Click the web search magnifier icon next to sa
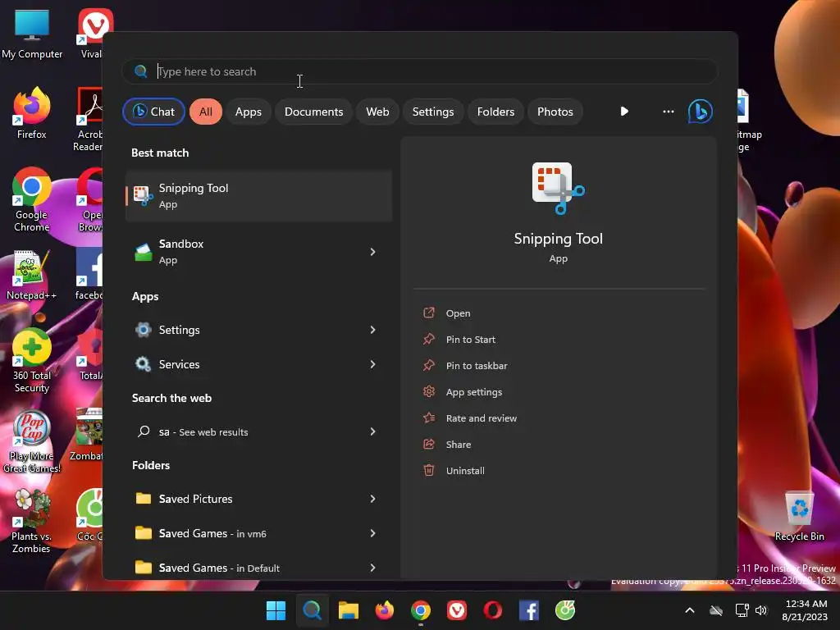 (x=143, y=431)
